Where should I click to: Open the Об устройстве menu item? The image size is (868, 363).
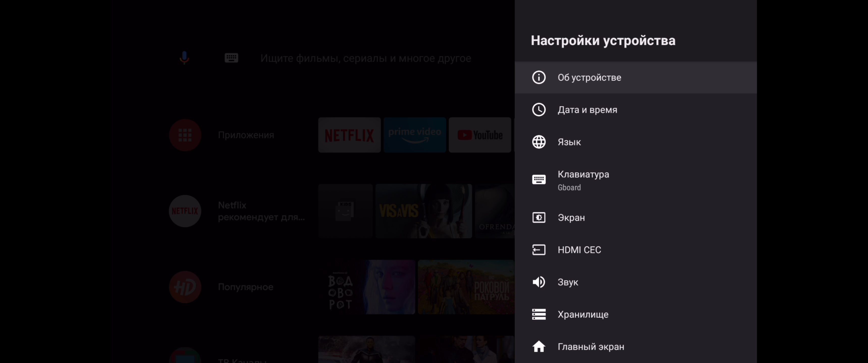click(589, 77)
